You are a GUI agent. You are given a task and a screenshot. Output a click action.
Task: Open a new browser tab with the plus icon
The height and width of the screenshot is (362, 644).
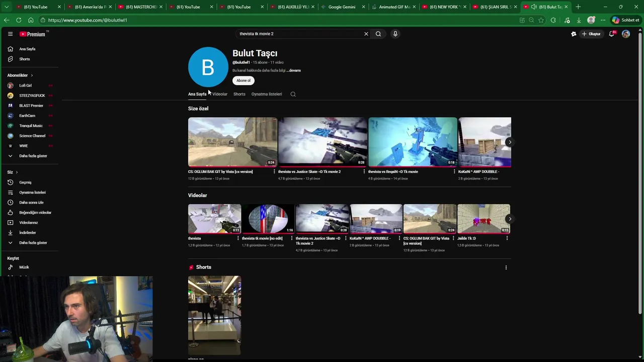tap(578, 7)
